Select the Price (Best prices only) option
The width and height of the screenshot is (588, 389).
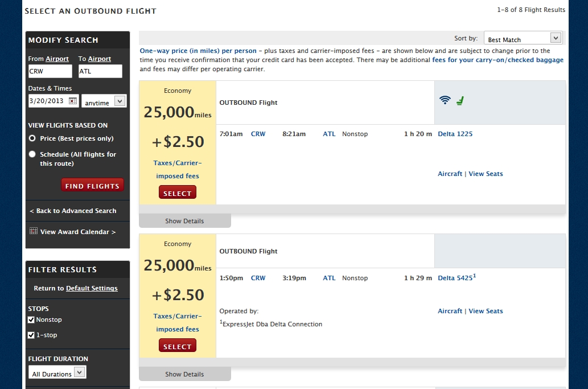pos(32,138)
